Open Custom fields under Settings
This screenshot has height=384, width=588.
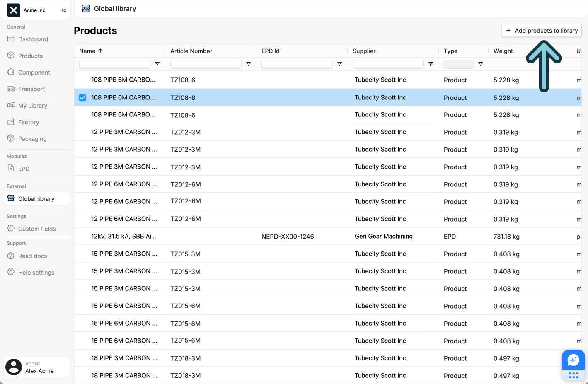pyautogui.click(x=37, y=229)
